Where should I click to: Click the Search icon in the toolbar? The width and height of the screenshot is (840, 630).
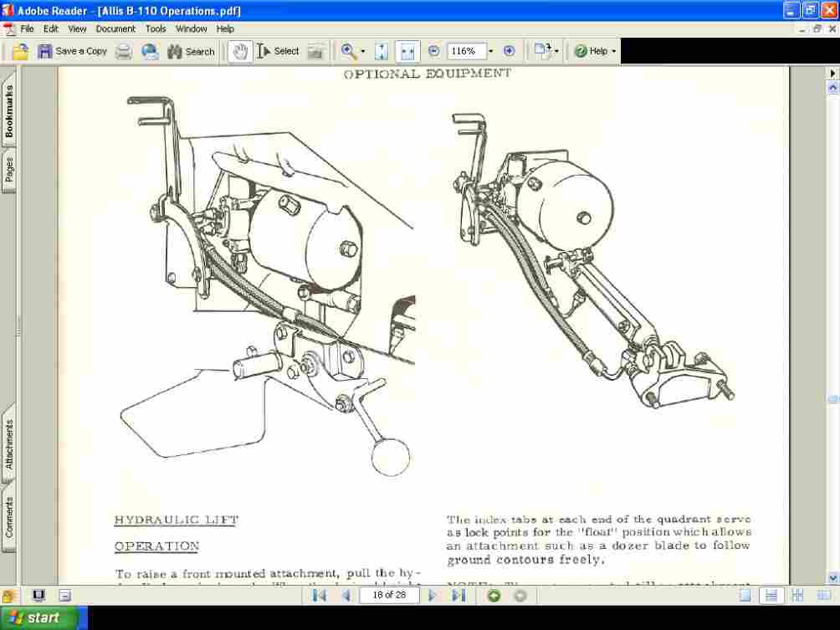[x=190, y=51]
